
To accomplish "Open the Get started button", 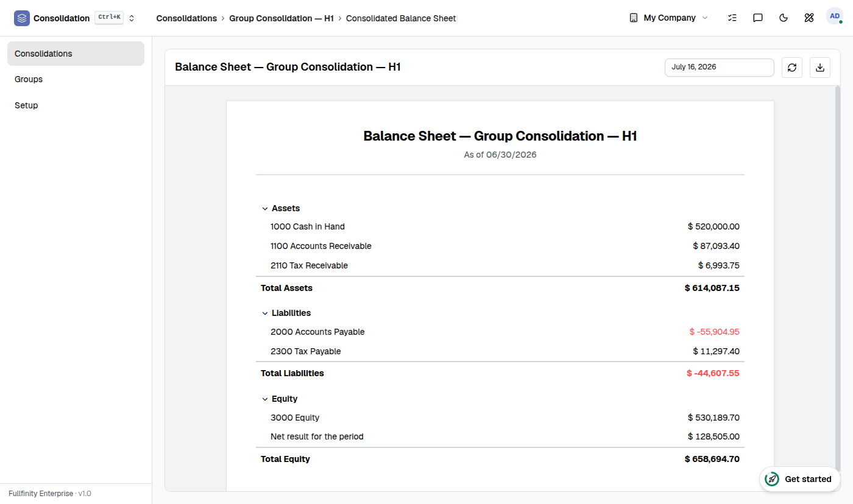I will tap(799, 479).
